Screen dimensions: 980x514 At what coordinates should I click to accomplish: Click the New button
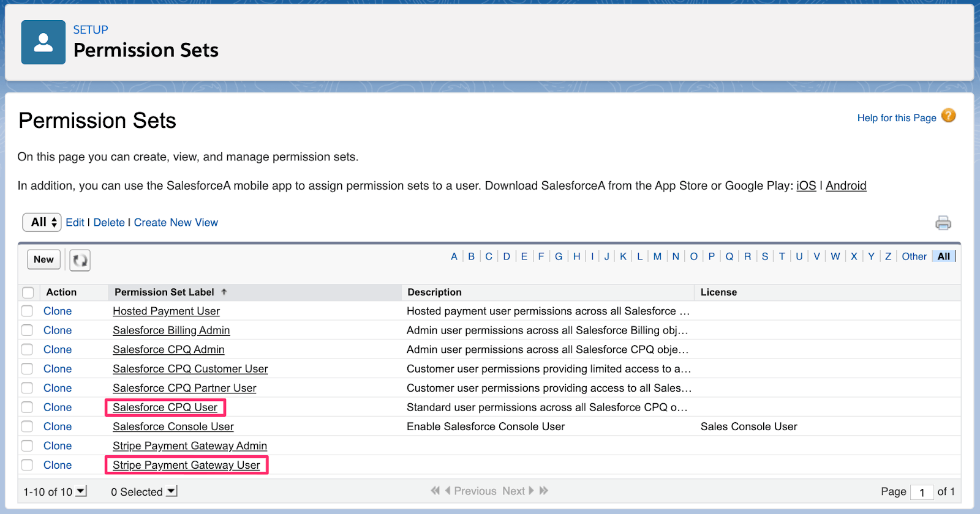coord(44,259)
